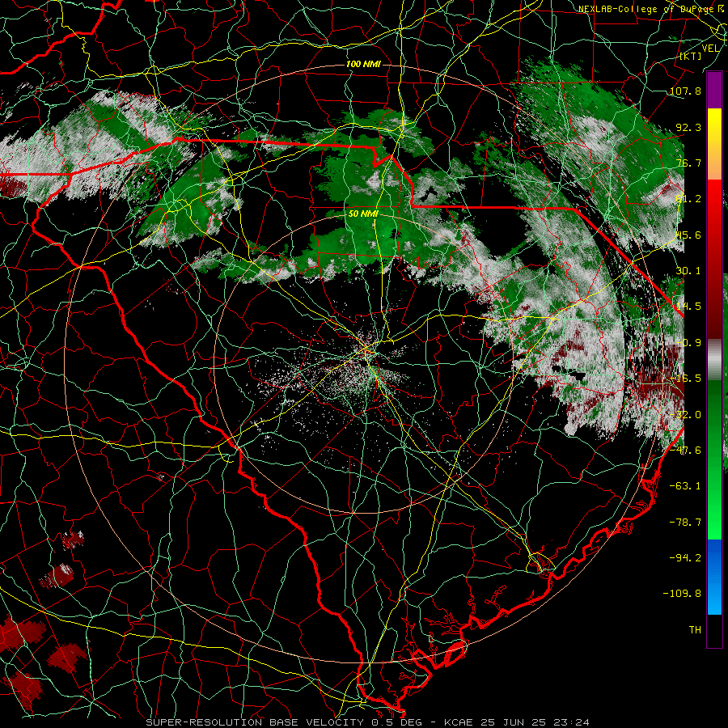The image size is (728, 728).
Task: Click the 50 NMI range ring label
Action: click(x=363, y=214)
